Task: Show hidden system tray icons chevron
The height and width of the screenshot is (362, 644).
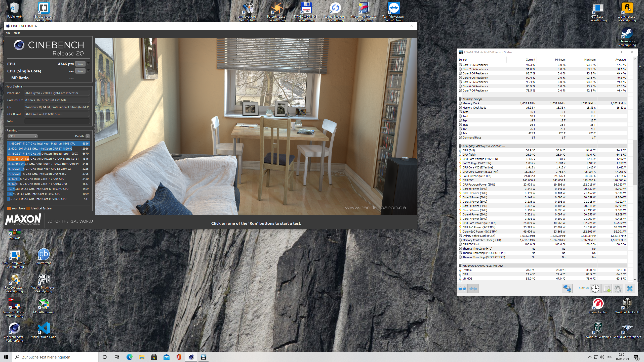Action: [x=590, y=357]
